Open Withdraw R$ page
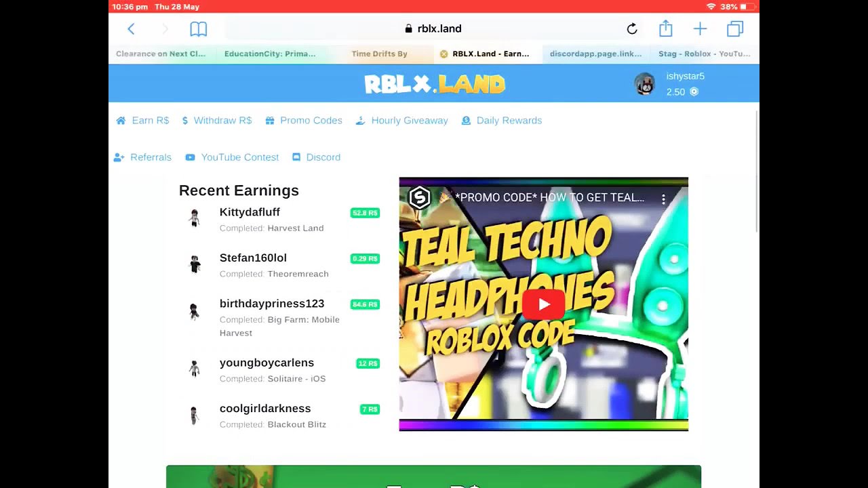 pyautogui.click(x=222, y=121)
